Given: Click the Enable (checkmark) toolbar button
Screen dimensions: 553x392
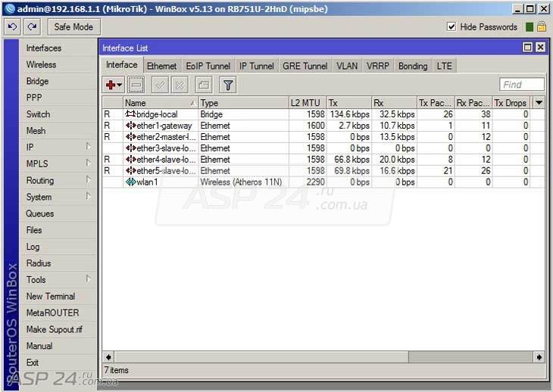Looking at the screenshot, I should (160, 85).
